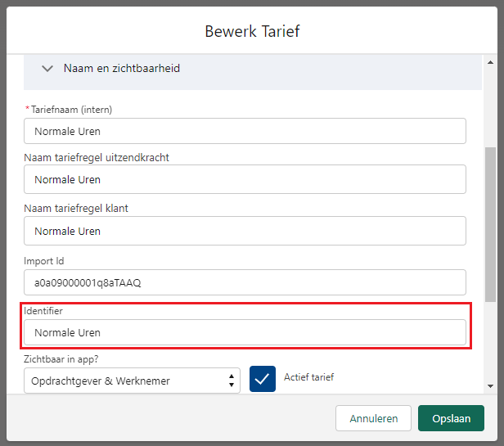Click the dropdown arrows on Opdrachtgever & Werknemer
This screenshot has height=446, width=504.
[x=232, y=381]
